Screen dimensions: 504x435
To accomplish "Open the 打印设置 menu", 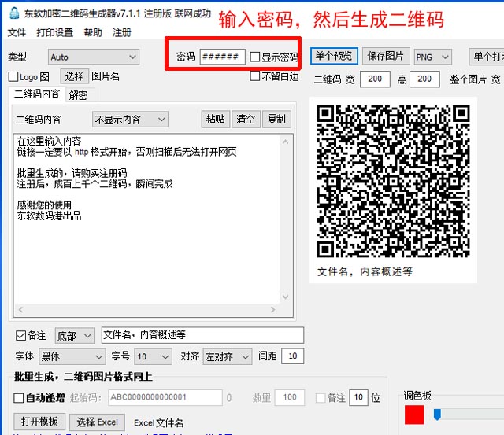I will click(54, 32).
